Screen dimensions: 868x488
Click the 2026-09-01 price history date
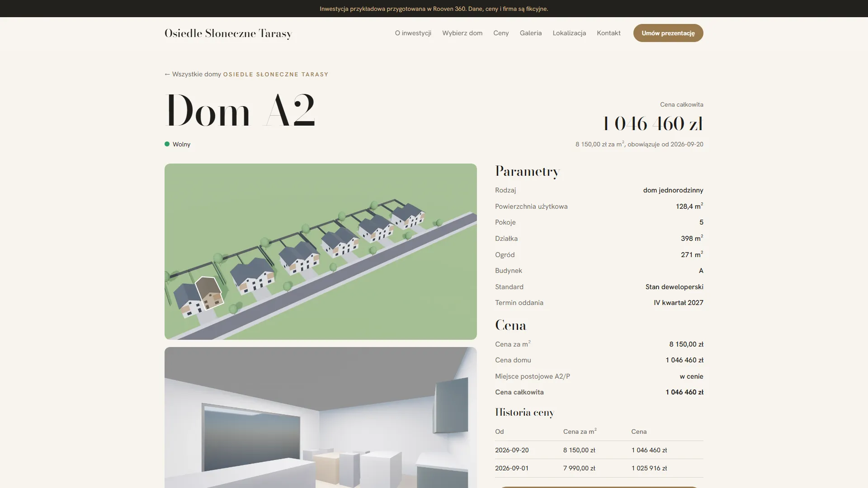[512, 468]
